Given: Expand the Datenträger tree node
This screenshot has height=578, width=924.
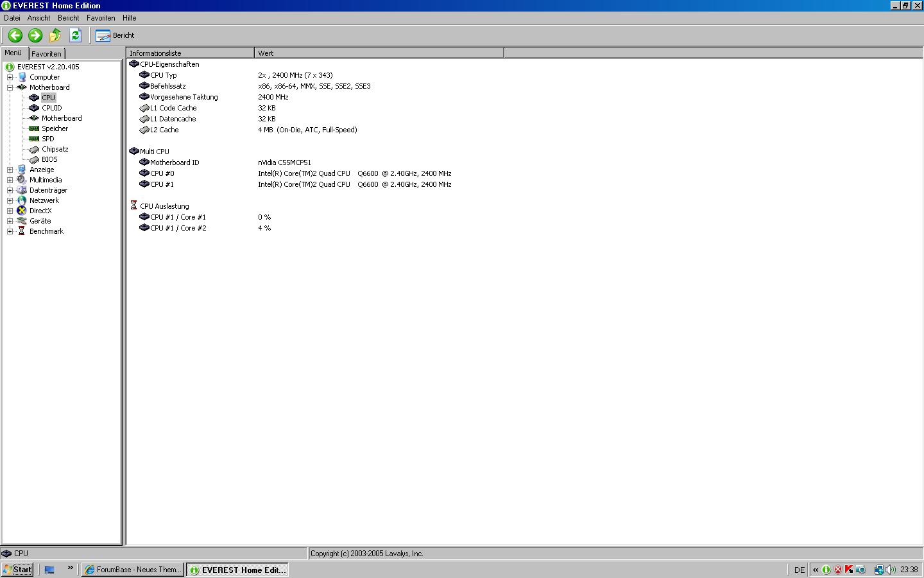Looking at the screenshot, I should click(x=10, y=190).
